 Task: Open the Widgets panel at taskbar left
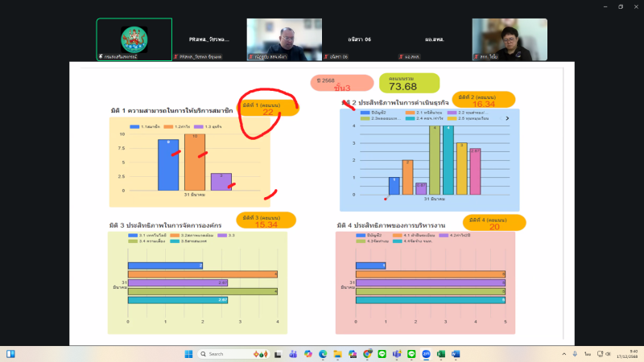click(x=10, y=354)
